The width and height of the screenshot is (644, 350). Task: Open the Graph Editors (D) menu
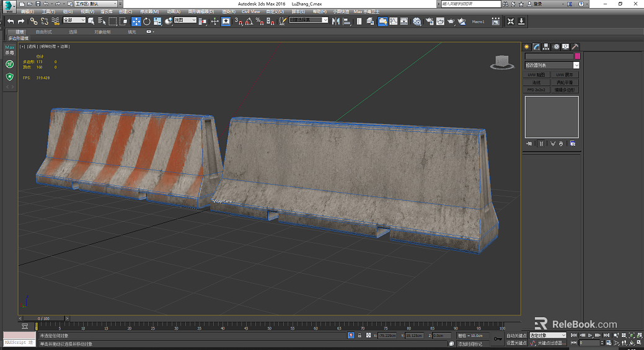click(201, 12)
